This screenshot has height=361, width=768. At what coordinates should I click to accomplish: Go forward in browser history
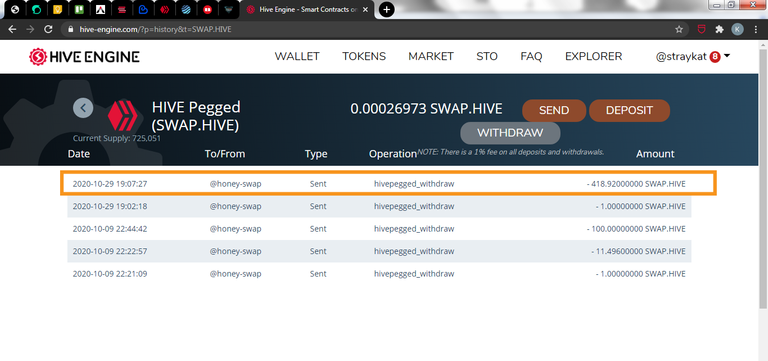pyautogui.click(x=30, y=29)
